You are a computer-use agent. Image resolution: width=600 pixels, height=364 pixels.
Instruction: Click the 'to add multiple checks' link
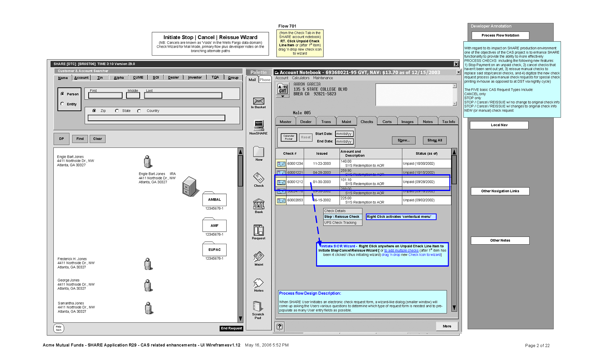click(x=401, y=250)
